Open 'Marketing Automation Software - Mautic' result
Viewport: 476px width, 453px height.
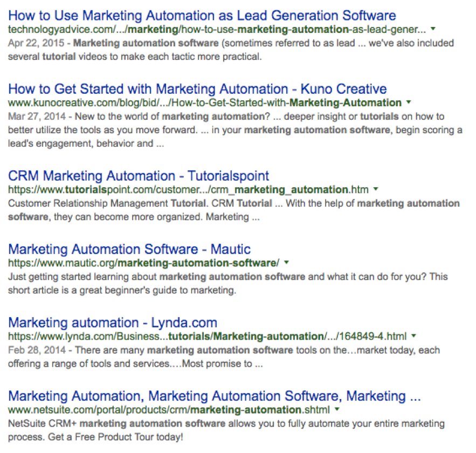click(x=129, y=249)
